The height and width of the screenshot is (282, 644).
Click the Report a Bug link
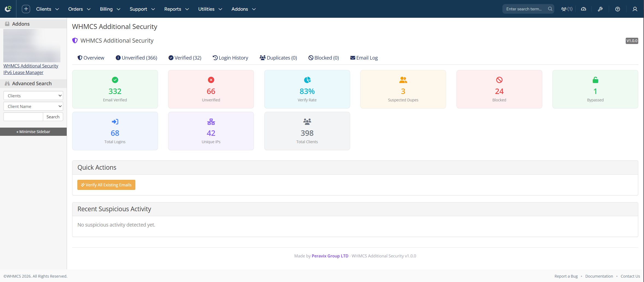(566, 276)
